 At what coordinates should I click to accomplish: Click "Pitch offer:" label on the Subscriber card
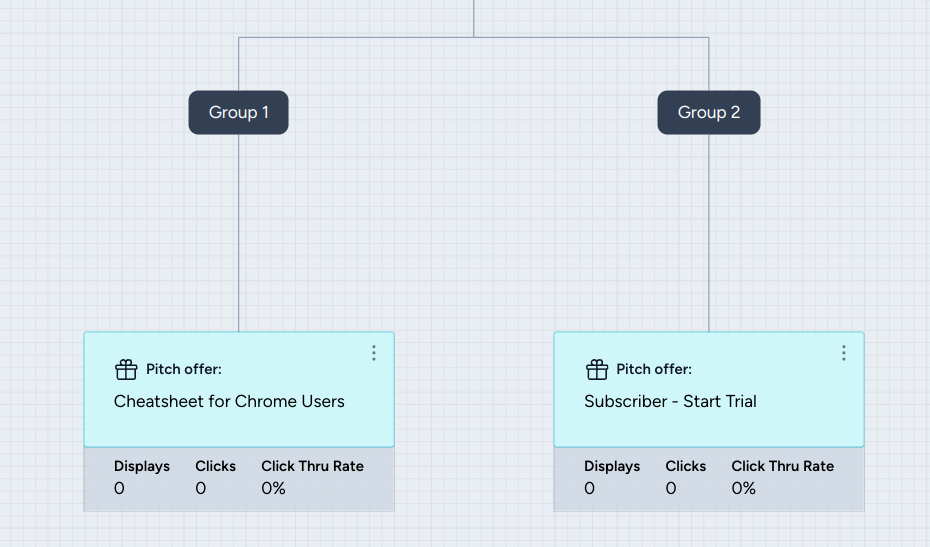[653, 370]
